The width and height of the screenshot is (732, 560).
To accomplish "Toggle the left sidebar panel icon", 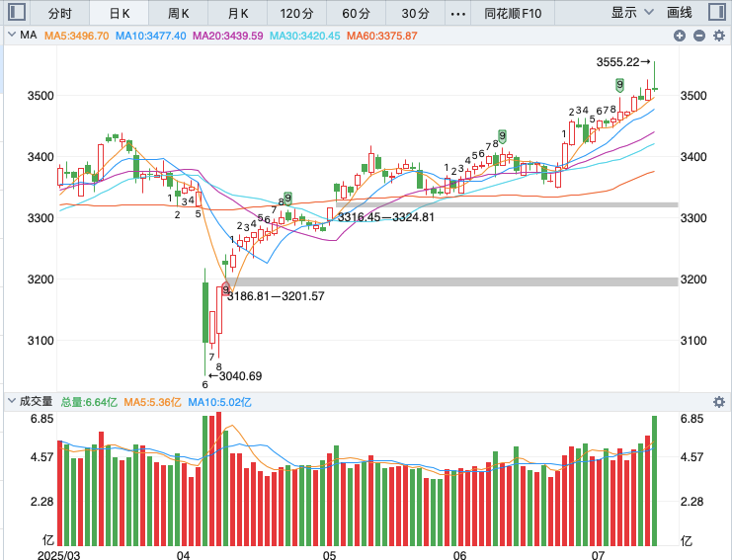I will point(17,12).
